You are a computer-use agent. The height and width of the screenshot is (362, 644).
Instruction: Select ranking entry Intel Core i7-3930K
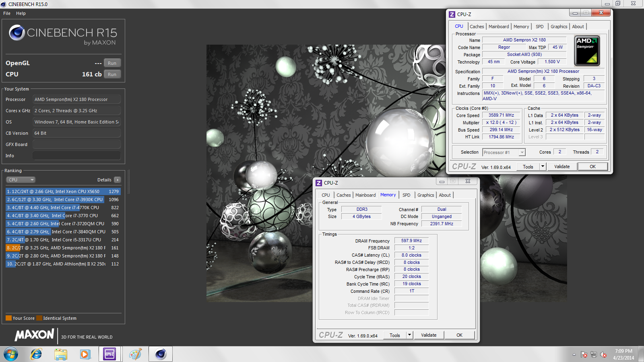[63, 200]
